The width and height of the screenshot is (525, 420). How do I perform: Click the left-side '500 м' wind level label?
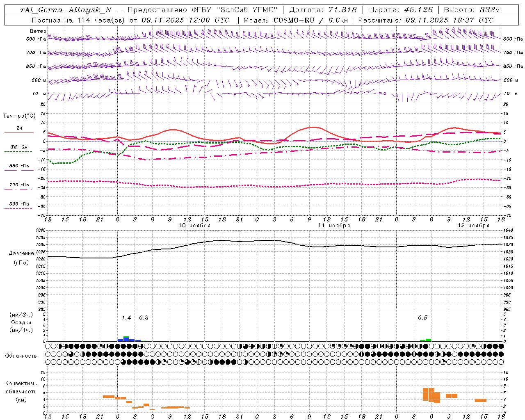pos(39,80)
